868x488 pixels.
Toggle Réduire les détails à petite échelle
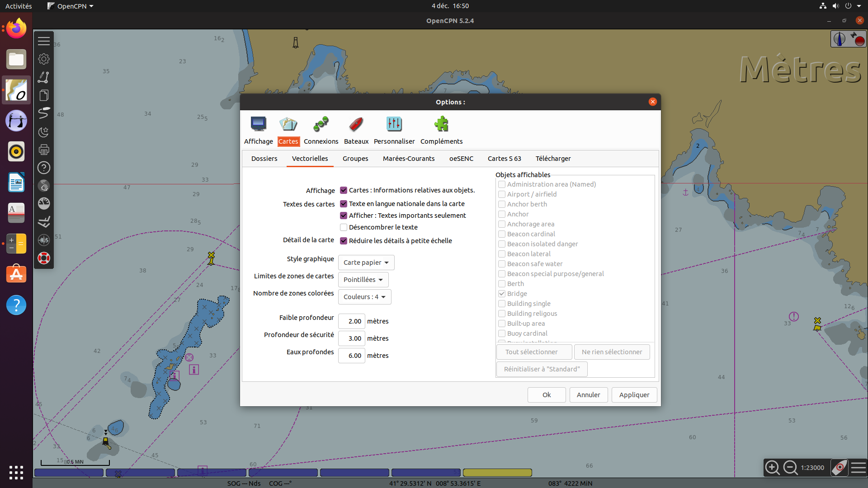(344, 241)
